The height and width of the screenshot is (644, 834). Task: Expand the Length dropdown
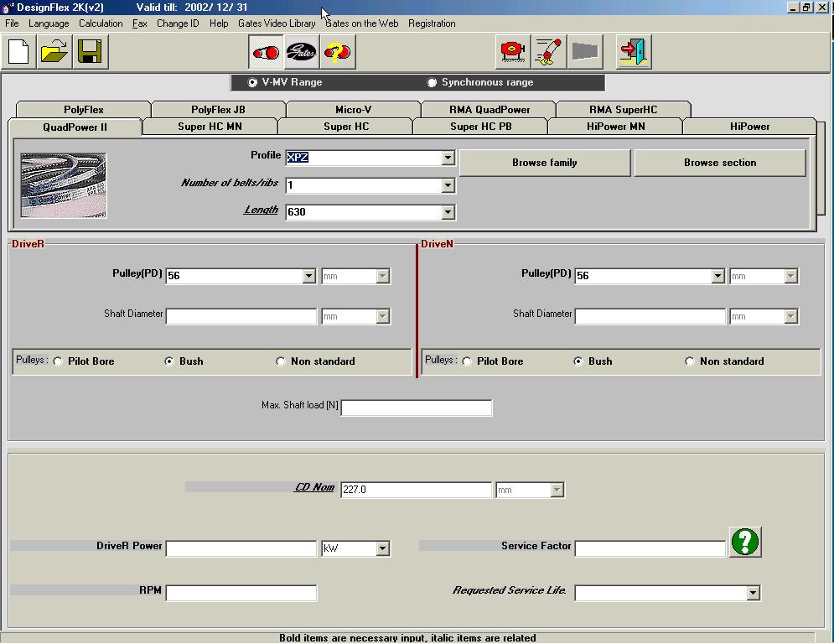pos(448,212)
